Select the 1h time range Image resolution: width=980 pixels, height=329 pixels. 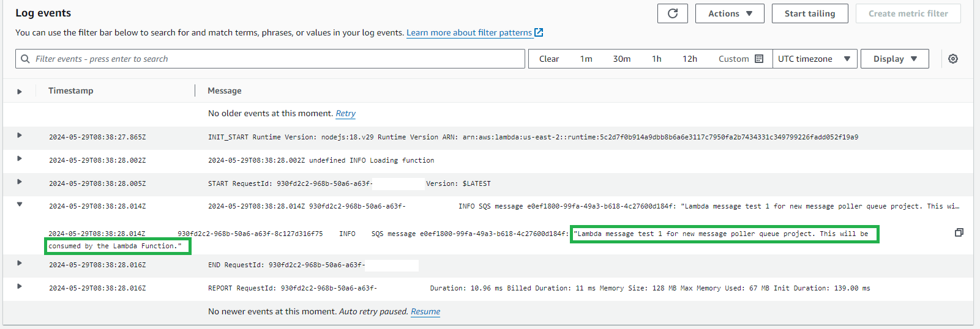(x=656, y=59)
